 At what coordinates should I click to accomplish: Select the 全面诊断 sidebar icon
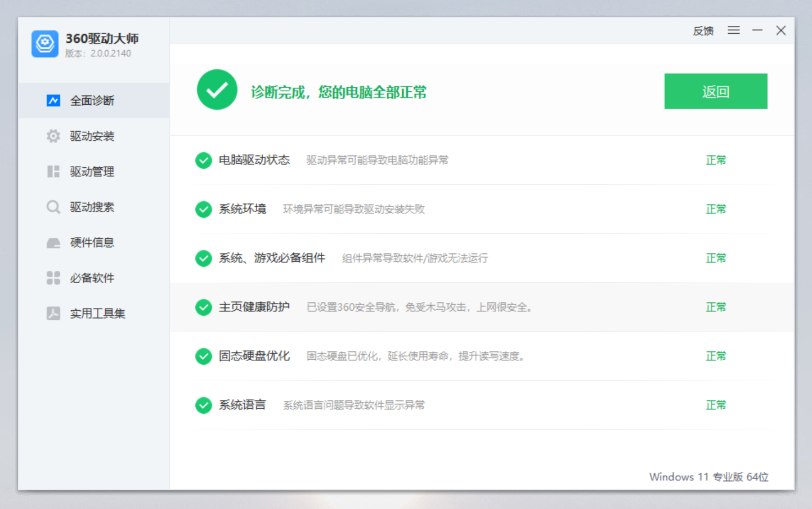coord(53,101)
